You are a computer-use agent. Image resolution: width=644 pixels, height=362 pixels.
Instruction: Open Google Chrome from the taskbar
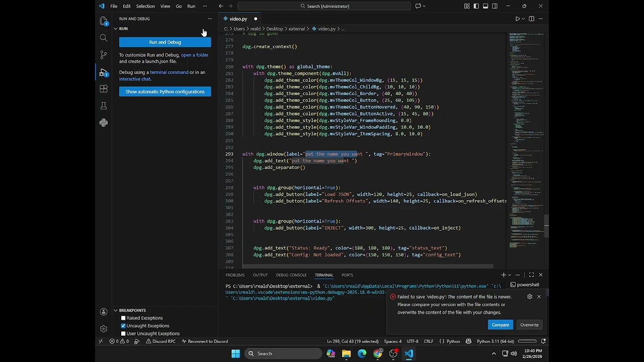coord(377,353)
